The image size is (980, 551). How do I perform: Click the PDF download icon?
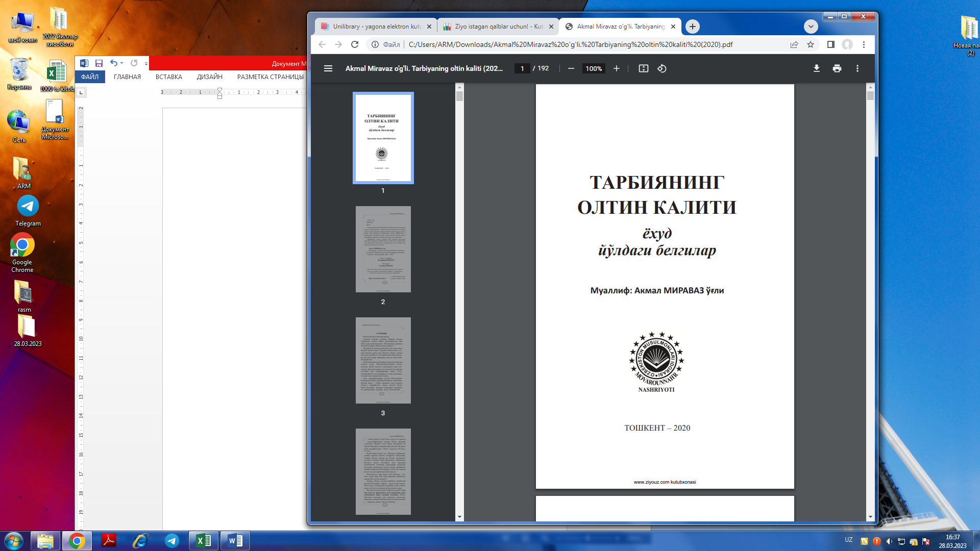click(x=816, y=68)
